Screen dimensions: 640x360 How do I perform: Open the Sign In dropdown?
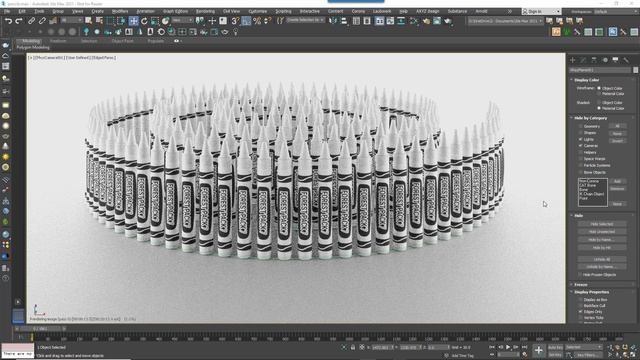[541, 12]
